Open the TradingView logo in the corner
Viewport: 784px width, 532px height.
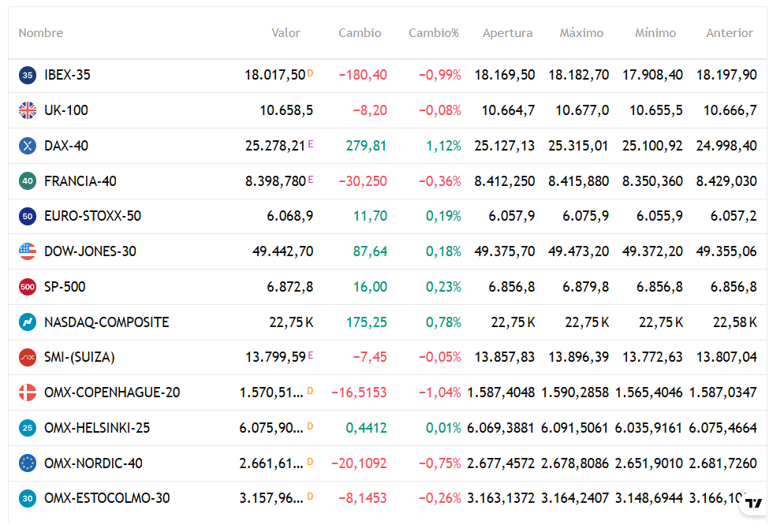(x=754, y=504)
